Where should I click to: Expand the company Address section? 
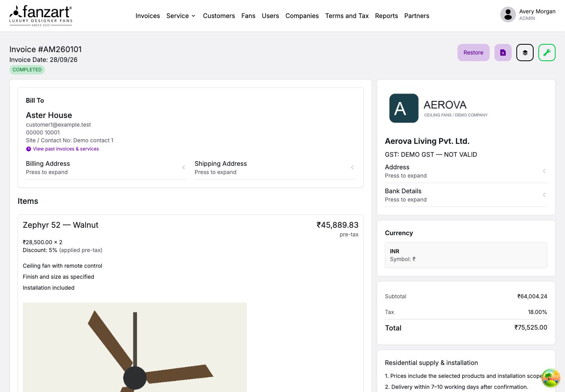(x=466, y=171)
